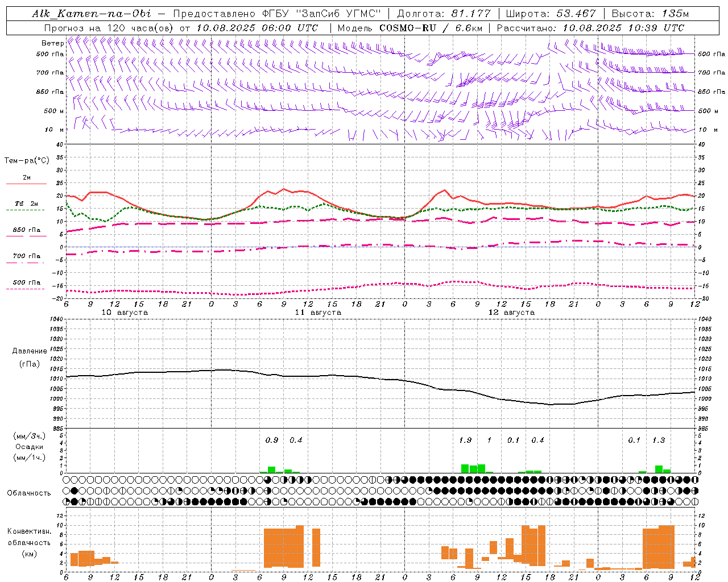Screen dimensions: 728x582
Task: Click the Осадки panel label
Action: [29, 447]
